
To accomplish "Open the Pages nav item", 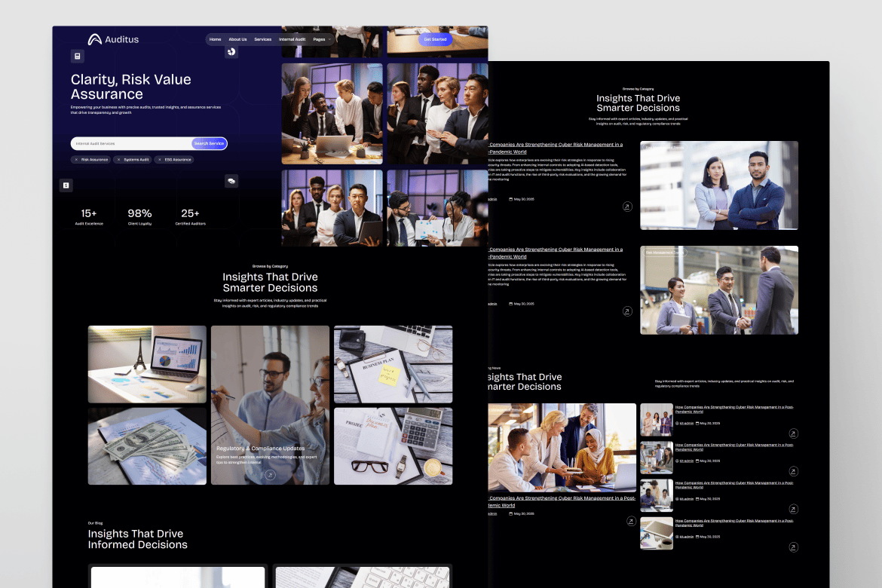I will (x=319, y=39).
